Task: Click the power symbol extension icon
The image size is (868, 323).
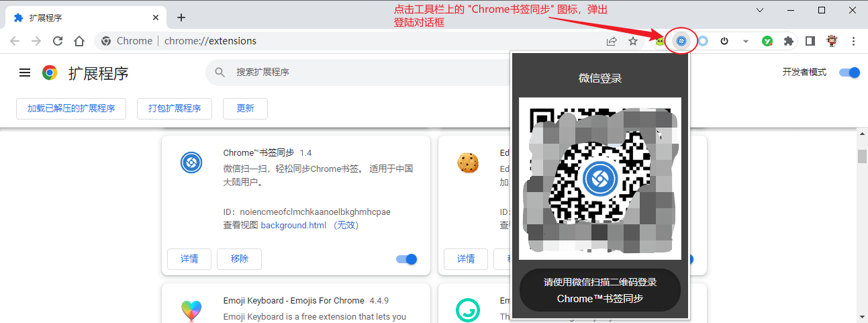Action: (724, 41)
